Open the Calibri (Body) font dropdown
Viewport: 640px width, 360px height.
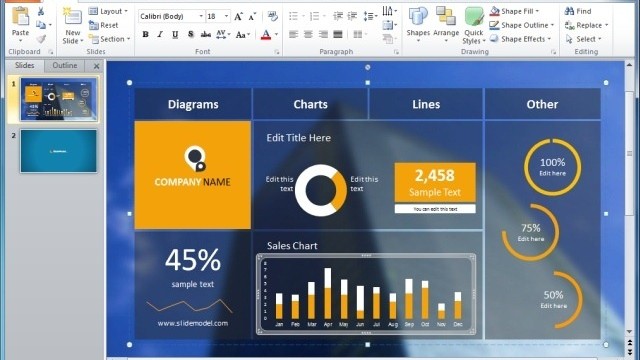click(x=201, y=16)
